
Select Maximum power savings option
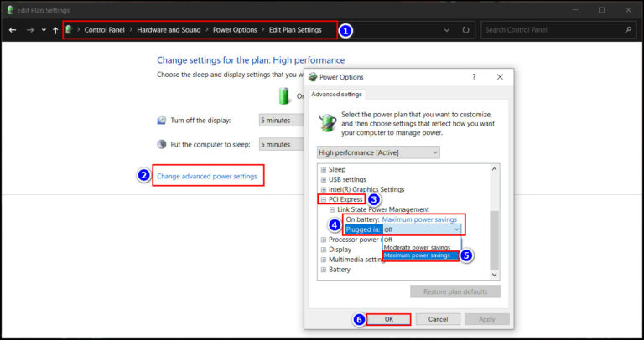(x=420, y=255)
